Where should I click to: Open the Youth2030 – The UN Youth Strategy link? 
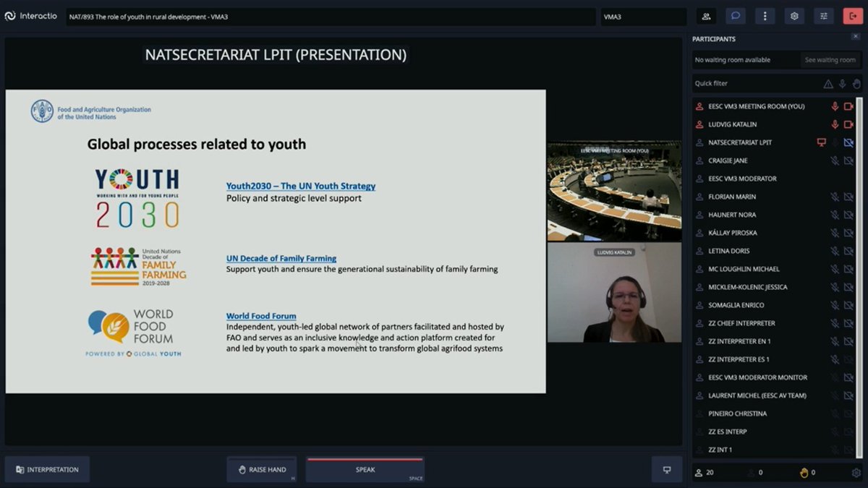point(301,186)
